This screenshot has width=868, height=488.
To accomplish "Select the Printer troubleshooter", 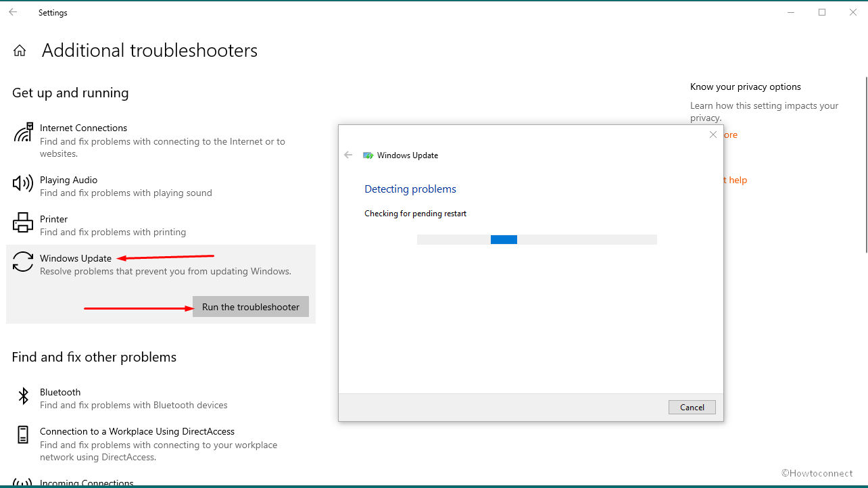I will (x=161, y=225).
